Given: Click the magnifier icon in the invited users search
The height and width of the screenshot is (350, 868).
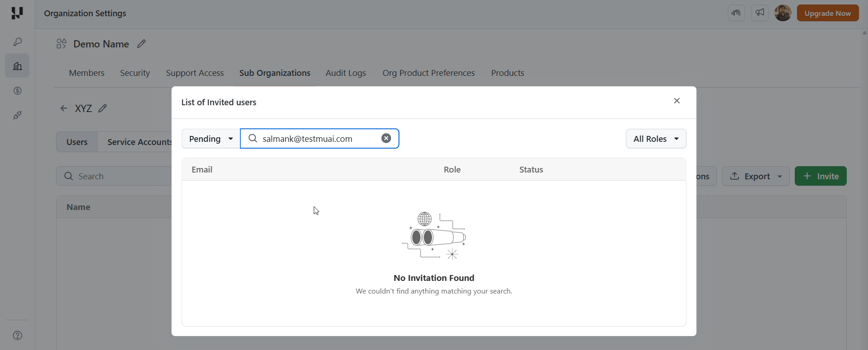Looking at the screenshot, I should pos(253,138).
